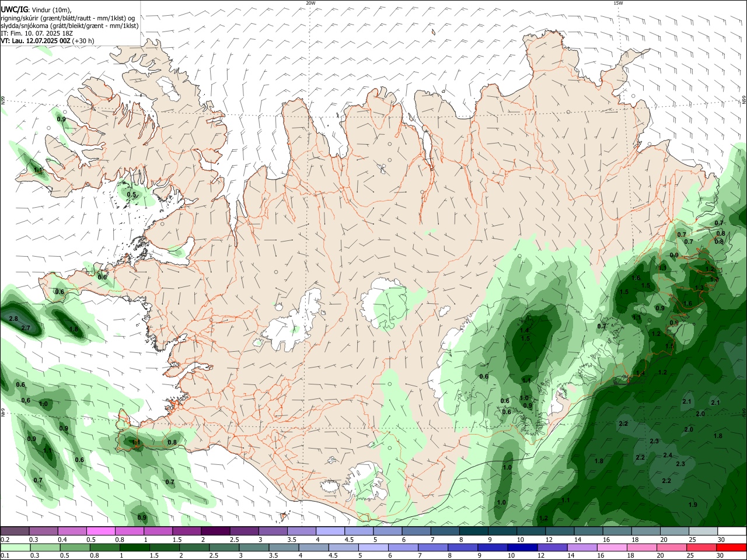Click the '1.9' precipitation value on the map

tap(693, 505)
